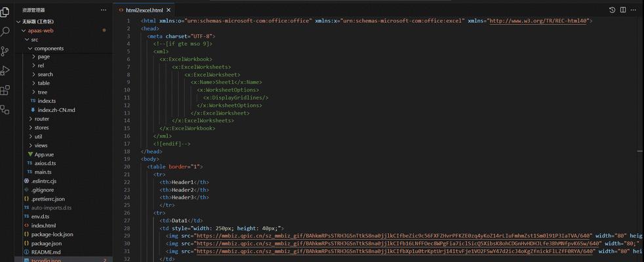Open the Explorer panel more actions ellipsis
Screen dimensions: 644x262
pyautogui.click(x=103, y=10)
